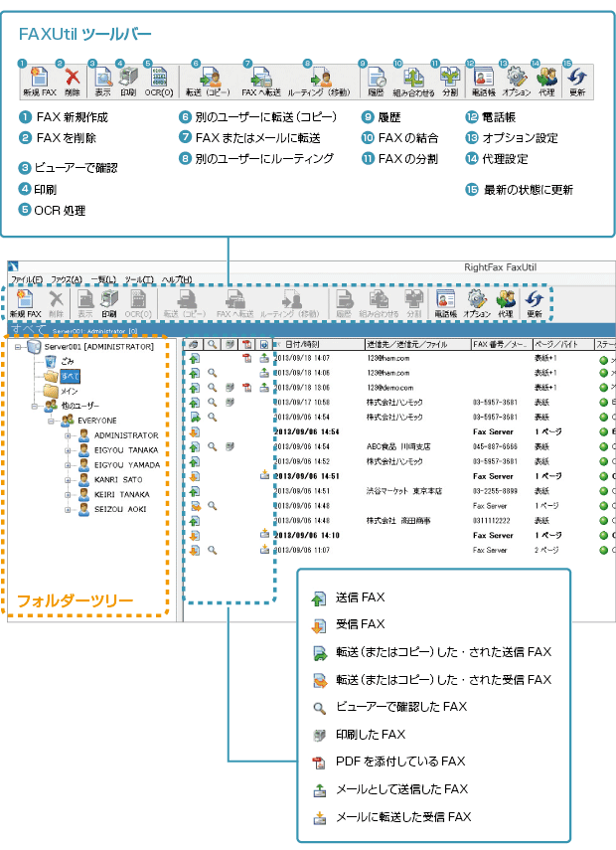Open the ファクス(A) menu
616x850 pixels.
tap(67, 279)
